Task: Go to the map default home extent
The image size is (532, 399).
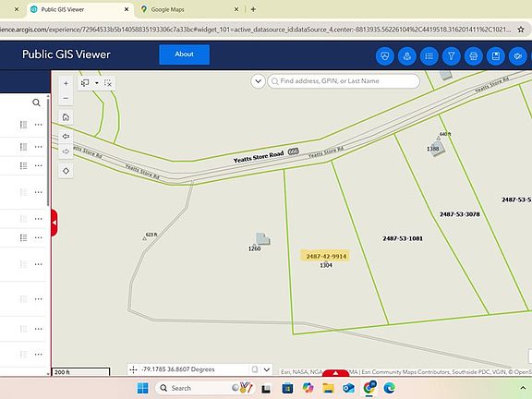Action: (x=66, y=117)
